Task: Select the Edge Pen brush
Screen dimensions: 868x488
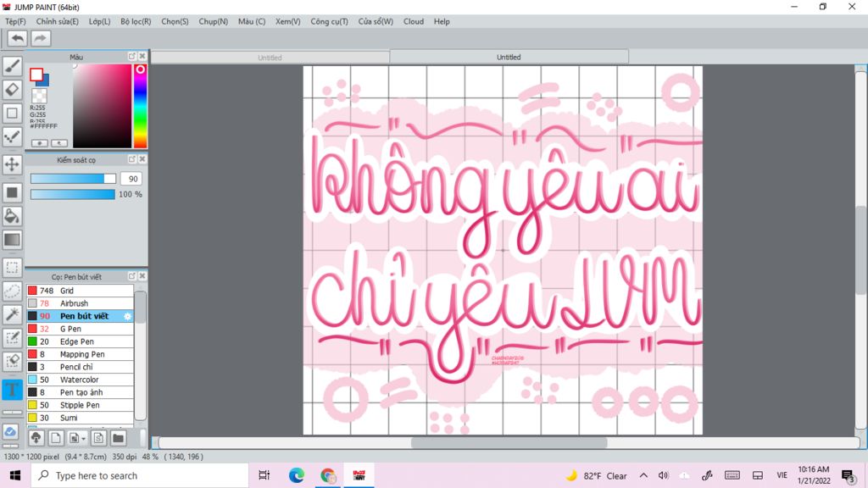Action: click(x=81, y=341)
